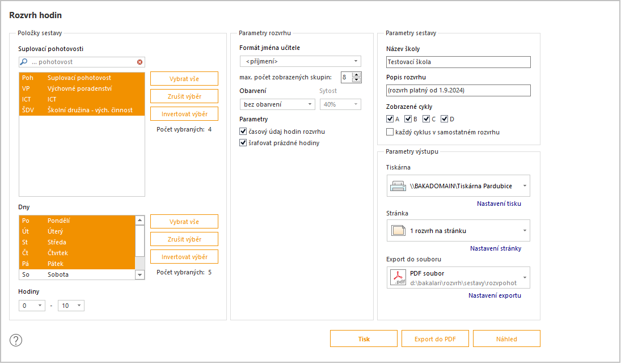
Task: Toggle the šrafovat prázdné hodiny checkbox
Action: 243,143
